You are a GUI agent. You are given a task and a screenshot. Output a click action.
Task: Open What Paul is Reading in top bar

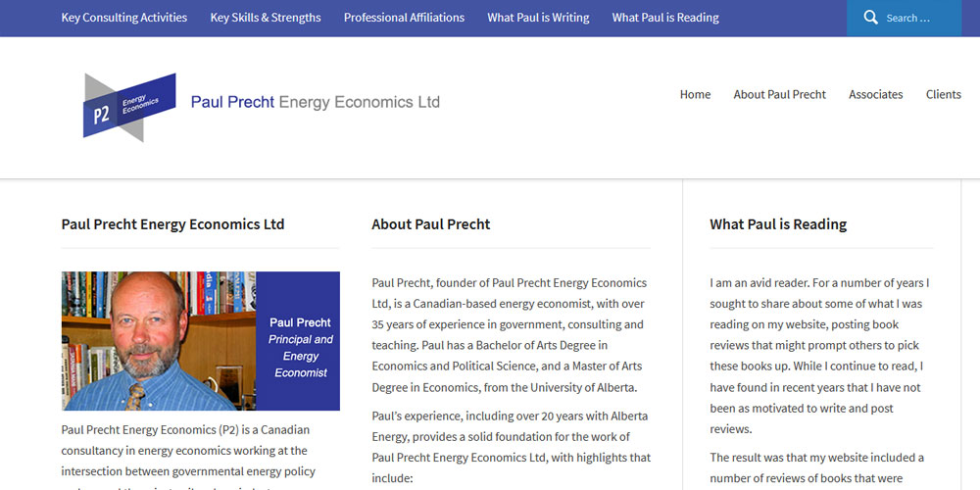tap(665, 18)
